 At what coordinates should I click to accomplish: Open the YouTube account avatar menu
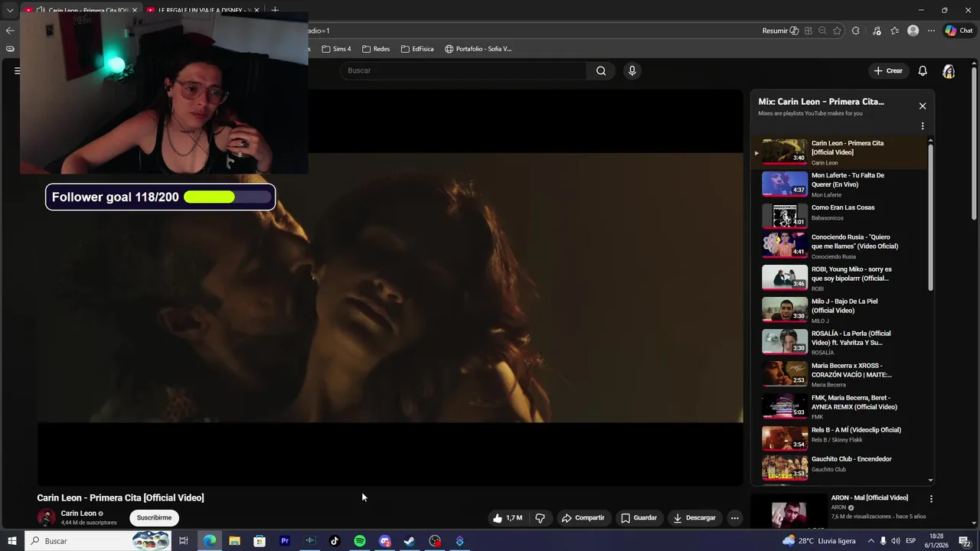point(949,71)
